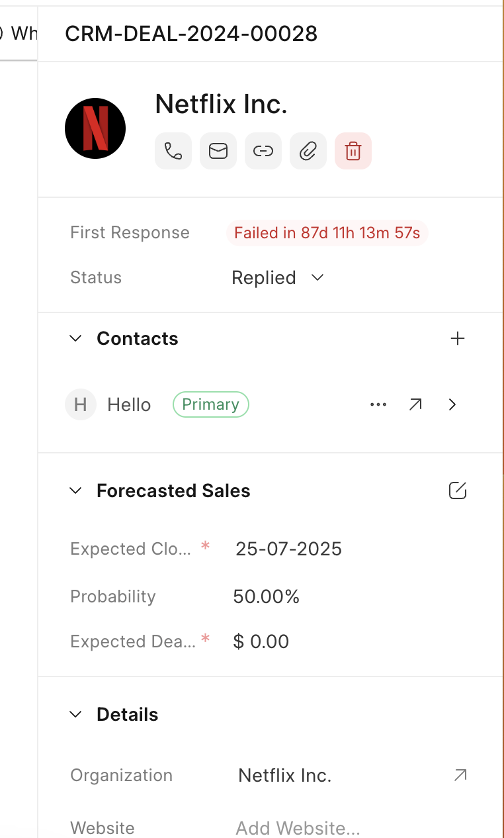Image resolution: width=504 pixels, height=838 pixels.
Task: Collapse the Forecasted Sales section
Action: tap(75, 490)
